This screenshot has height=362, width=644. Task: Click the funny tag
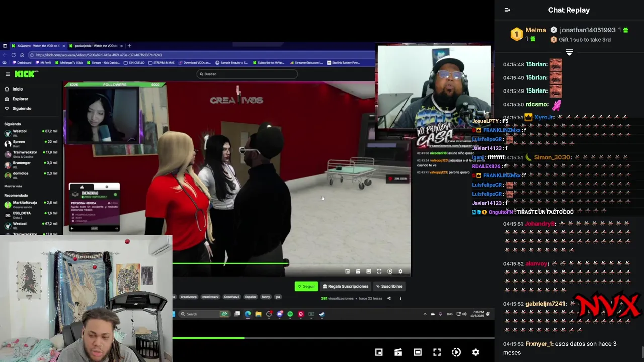point(266,297)
